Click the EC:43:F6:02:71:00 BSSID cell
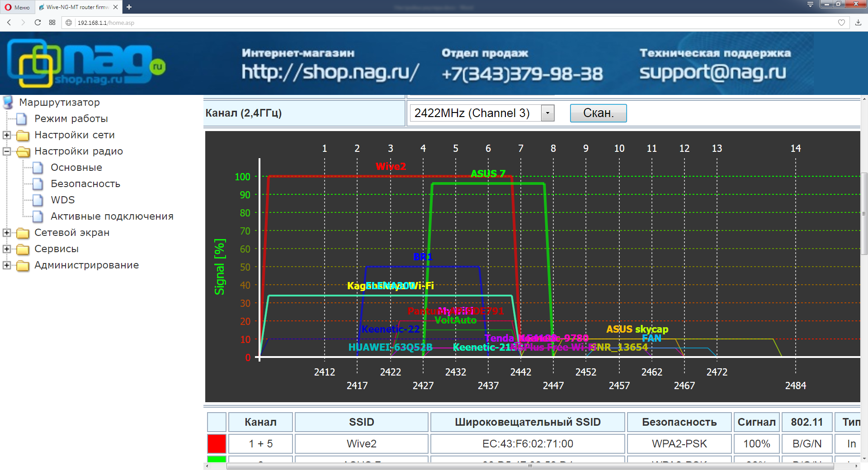This screenshot has height=470, width=868. point(528,444)
